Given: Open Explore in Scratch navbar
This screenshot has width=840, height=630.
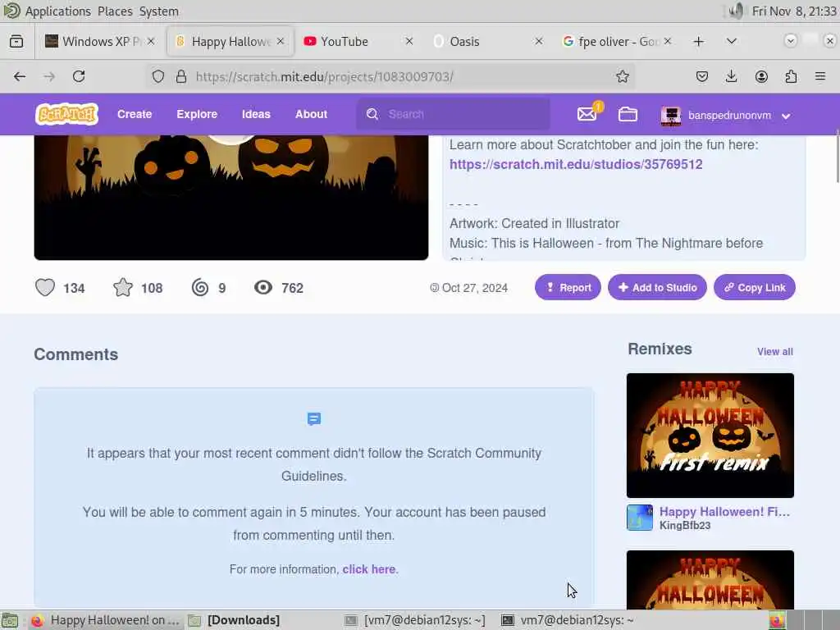Looking at the screenshot, I should pos(197,114).
